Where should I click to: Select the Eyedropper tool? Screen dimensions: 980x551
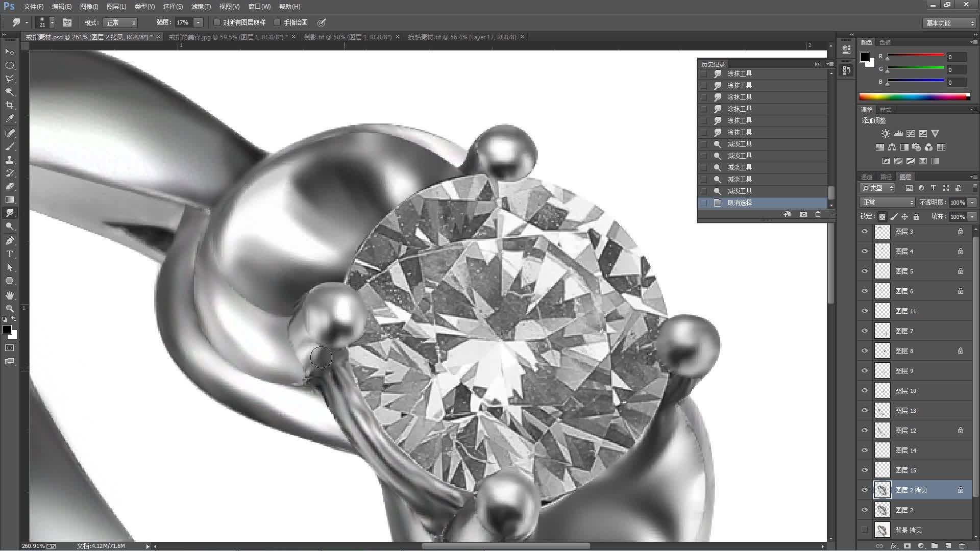pos(10,118)
